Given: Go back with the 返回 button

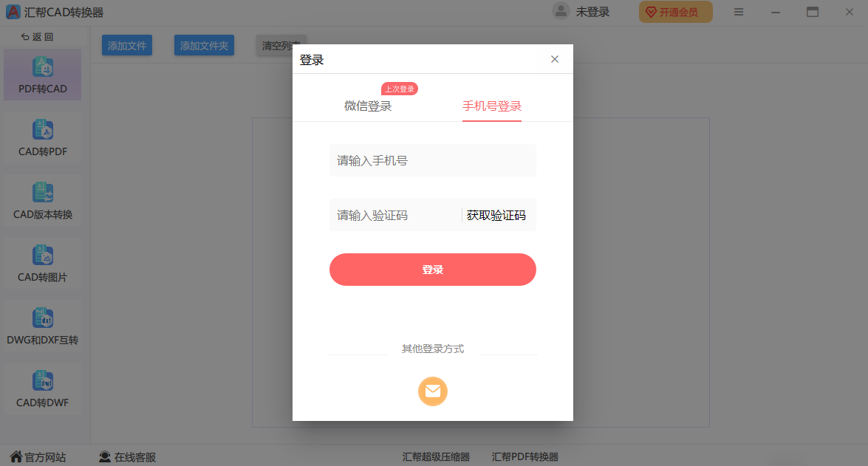Looking at the screenshot, I should click(x=37, y=37).
